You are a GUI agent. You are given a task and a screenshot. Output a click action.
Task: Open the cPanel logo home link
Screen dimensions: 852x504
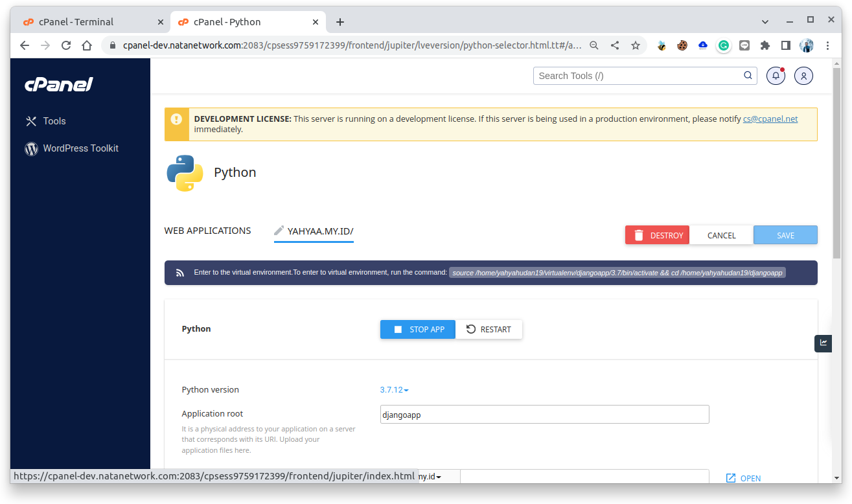point(59,84)
